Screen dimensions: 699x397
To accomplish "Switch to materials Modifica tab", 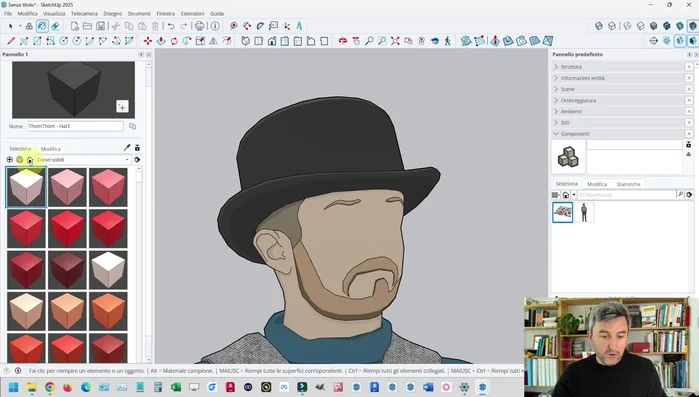I will point(50,149).
